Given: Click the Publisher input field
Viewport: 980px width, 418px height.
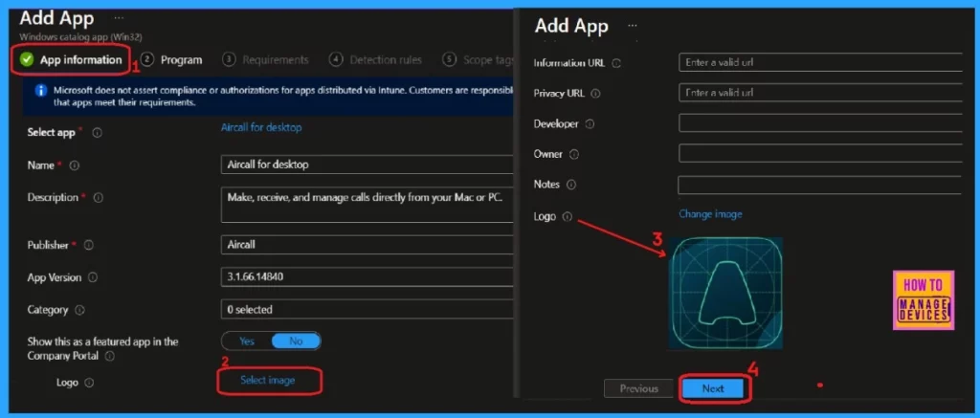Looking at the screenshot, I should click(x=367, y=244).
